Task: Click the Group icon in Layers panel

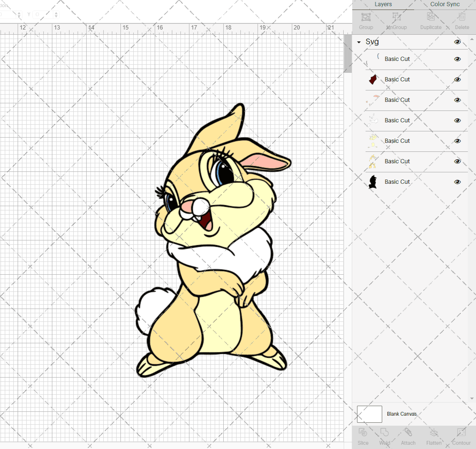Action: [x=366, y=17]
